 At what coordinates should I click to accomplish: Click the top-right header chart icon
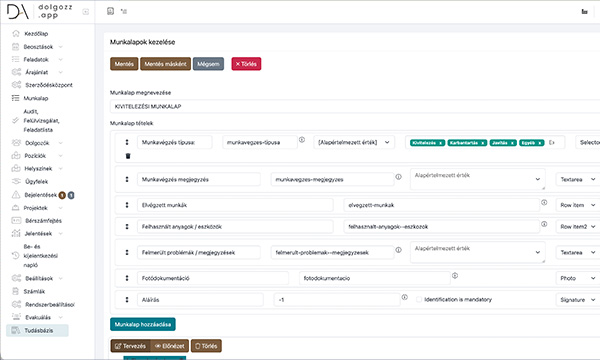[584, 11]
